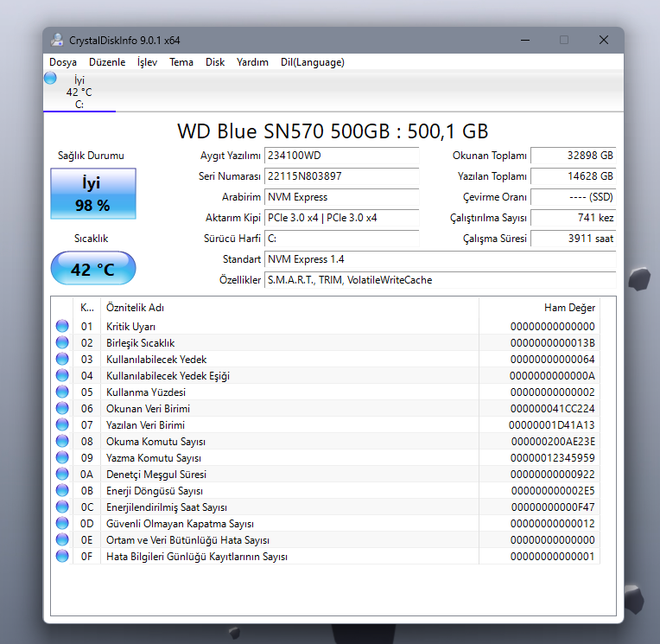Click status orb for Kullanılabilecek Yedek row

tap(62, 359)
